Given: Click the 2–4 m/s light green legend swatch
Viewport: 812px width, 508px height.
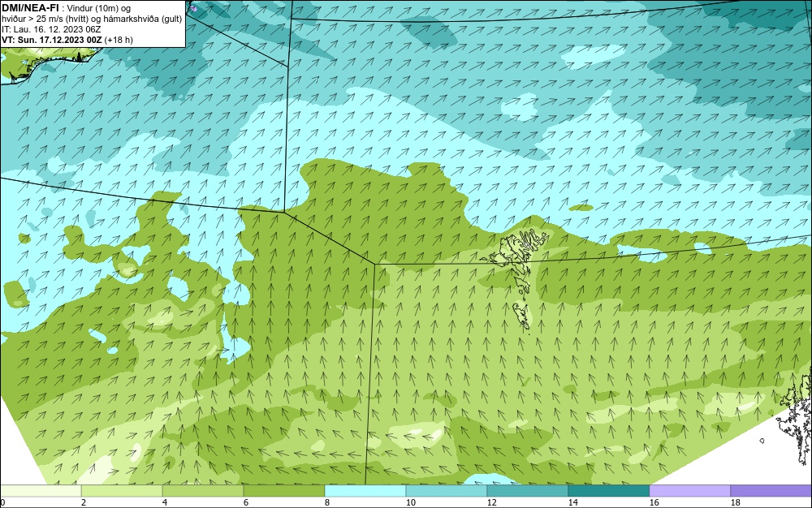Looking at the screenshot, I should (122, 490).
